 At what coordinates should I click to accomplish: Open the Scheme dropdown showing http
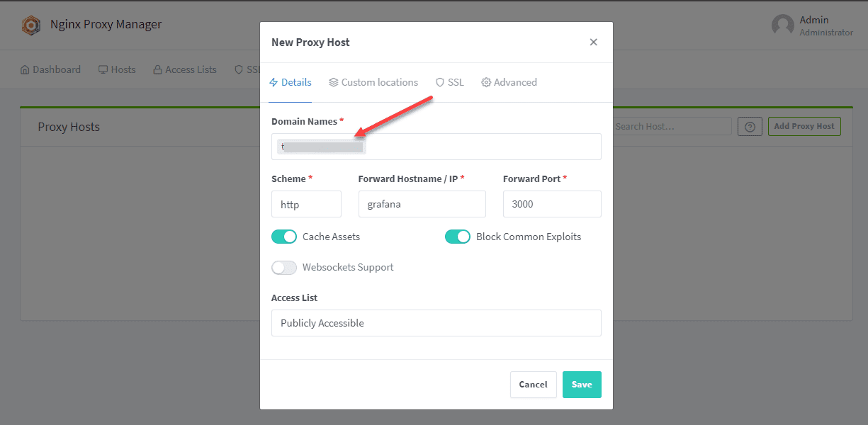306,204
